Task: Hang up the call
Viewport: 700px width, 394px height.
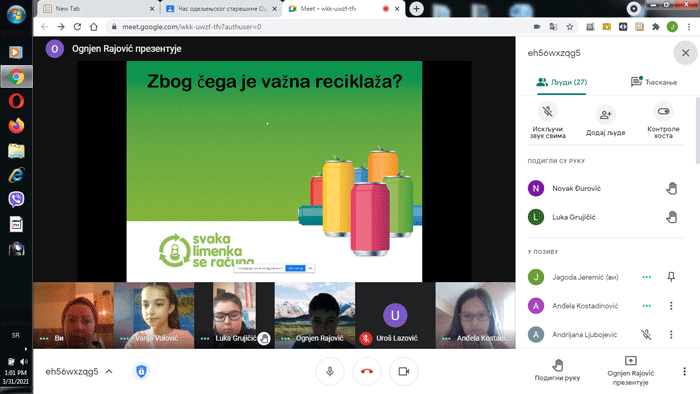Action: (367, 371)
